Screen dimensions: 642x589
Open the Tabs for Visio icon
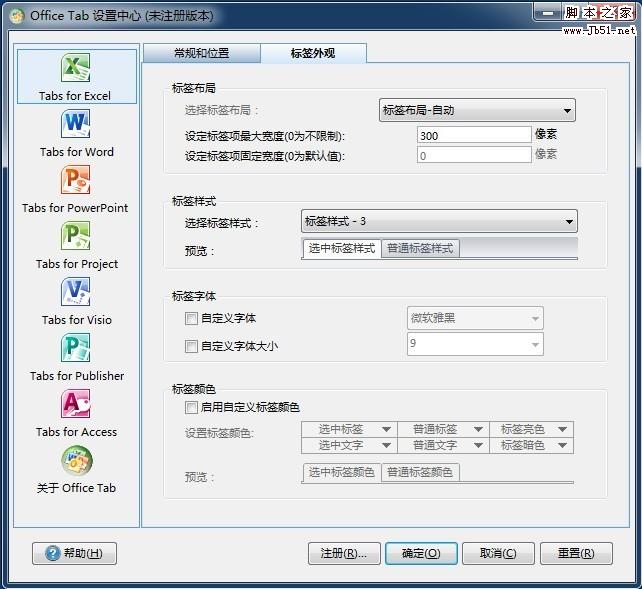click(x=76, y=292)
